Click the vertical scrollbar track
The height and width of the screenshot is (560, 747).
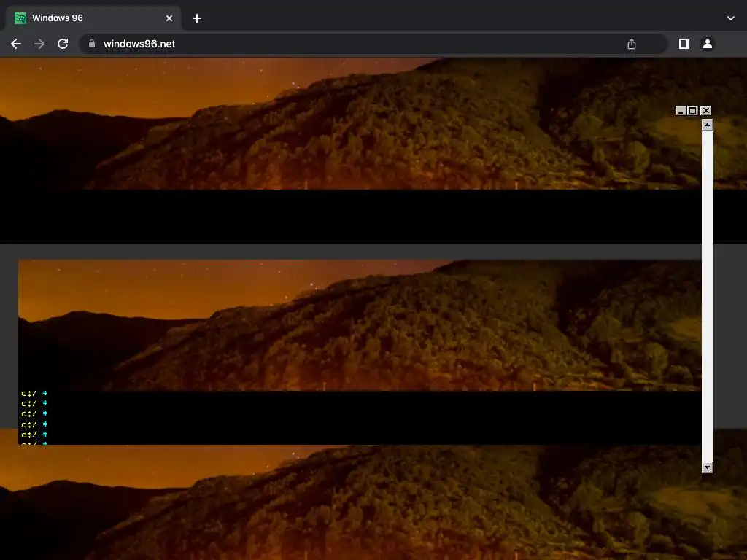(708, 296)
